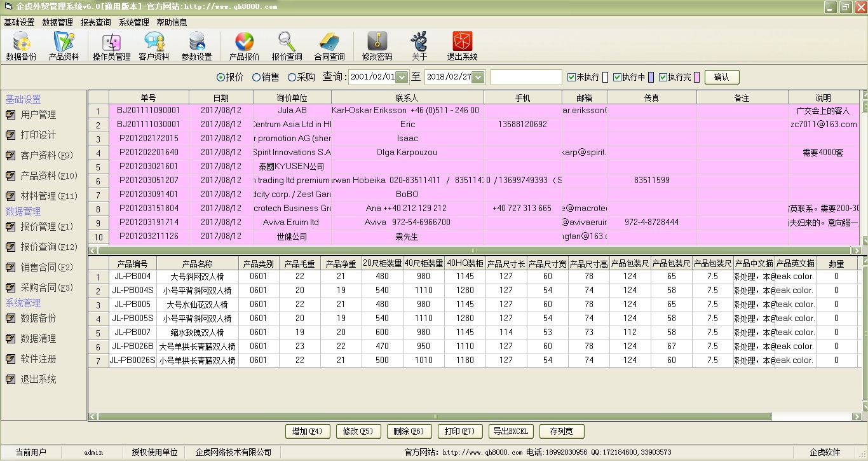
Task: Click the 导出EXCEL button
Action: click(x=511, y=431)
